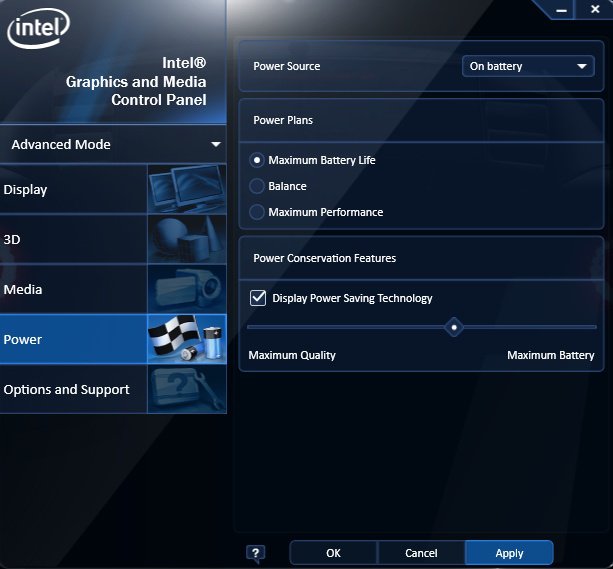The image size is (613, 569).
Task: Go to the Media section label
Action: (x=23, y=289)
